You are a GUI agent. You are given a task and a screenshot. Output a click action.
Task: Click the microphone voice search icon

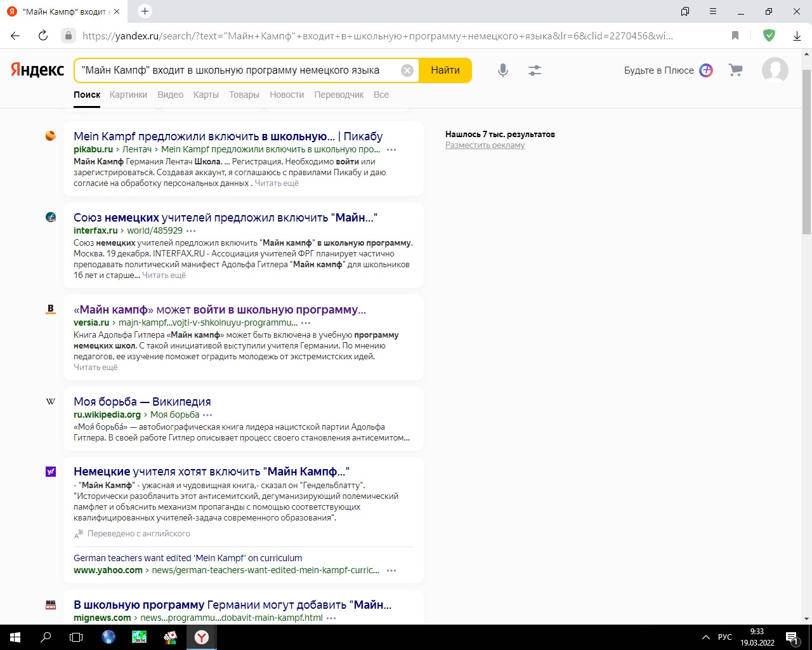(503, 70)
